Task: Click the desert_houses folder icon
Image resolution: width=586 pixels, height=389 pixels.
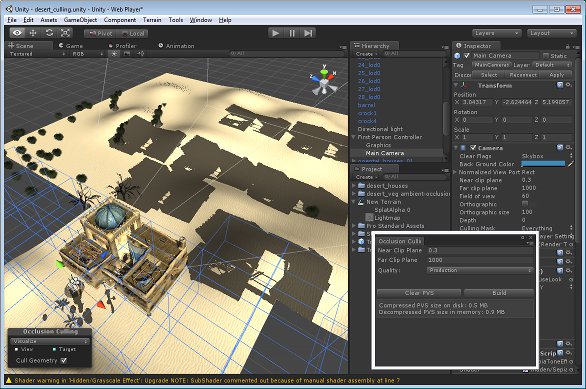Action: pyautogui.click(x=361, y=185)
